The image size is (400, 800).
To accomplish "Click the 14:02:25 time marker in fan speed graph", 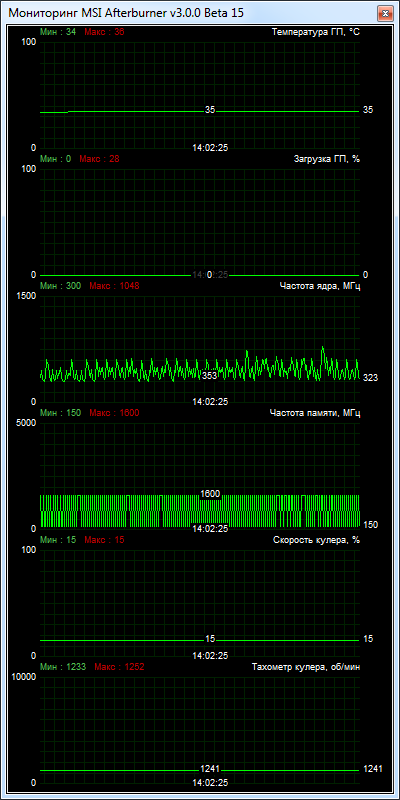I will tap(210, 656).
